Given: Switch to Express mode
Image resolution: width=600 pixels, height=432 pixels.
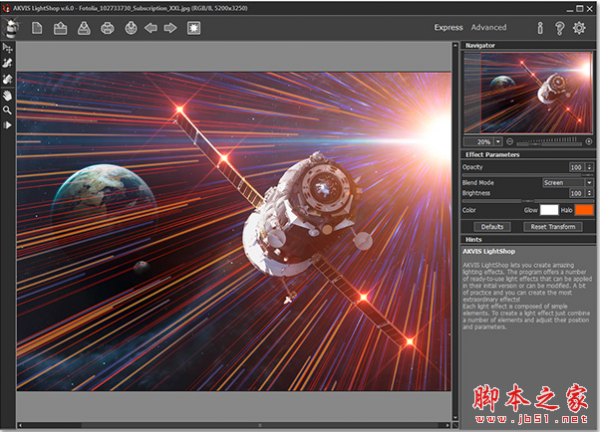Looking at the screenshot, I should click(449, 27).
